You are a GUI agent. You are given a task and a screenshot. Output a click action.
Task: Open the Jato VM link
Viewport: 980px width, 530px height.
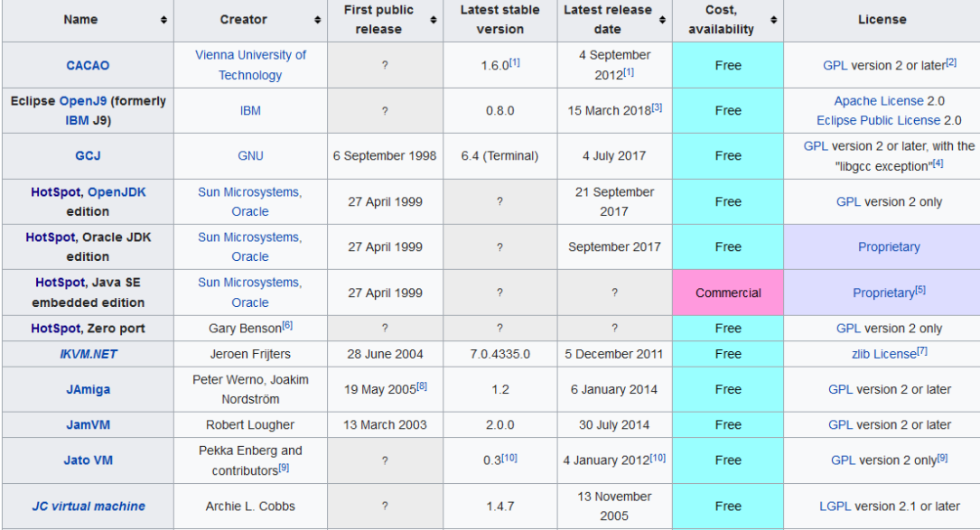pyautogui.click(x=89, y=460)
